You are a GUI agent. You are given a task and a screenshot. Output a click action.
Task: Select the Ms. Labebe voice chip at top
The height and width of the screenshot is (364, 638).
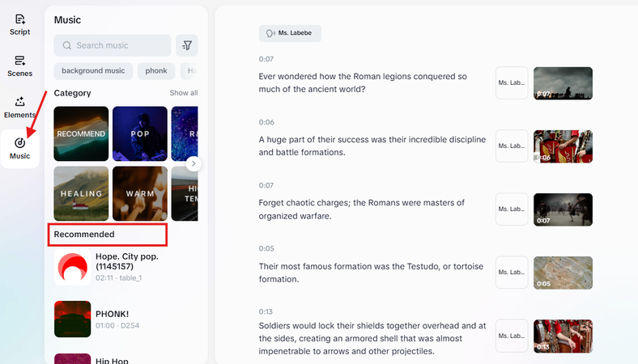pos(291,33)
